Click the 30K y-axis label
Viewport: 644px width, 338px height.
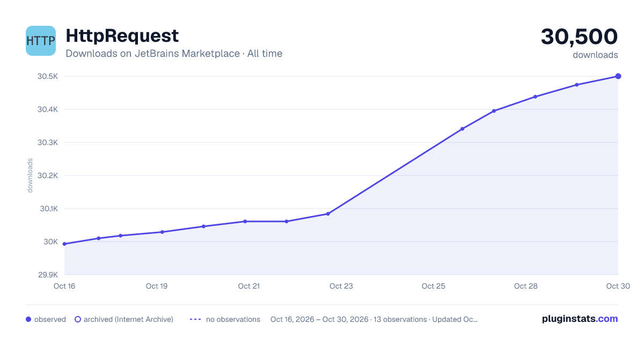[x=51, y=241]
